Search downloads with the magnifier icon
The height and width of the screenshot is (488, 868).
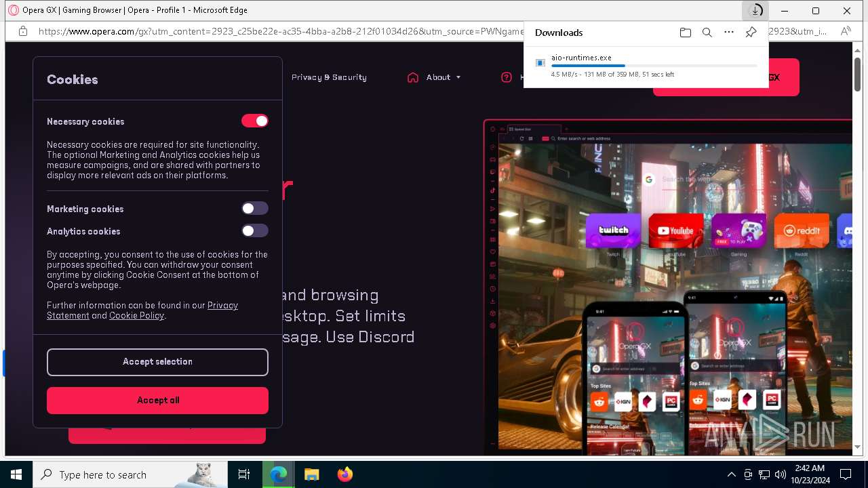coord(707,33)
